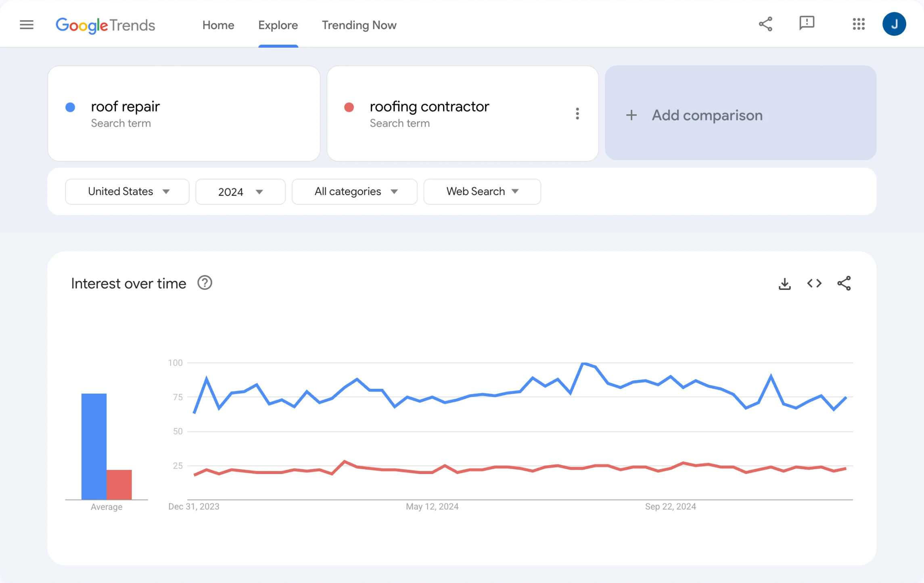Open the send feedback icon

(x=807, y=23)
